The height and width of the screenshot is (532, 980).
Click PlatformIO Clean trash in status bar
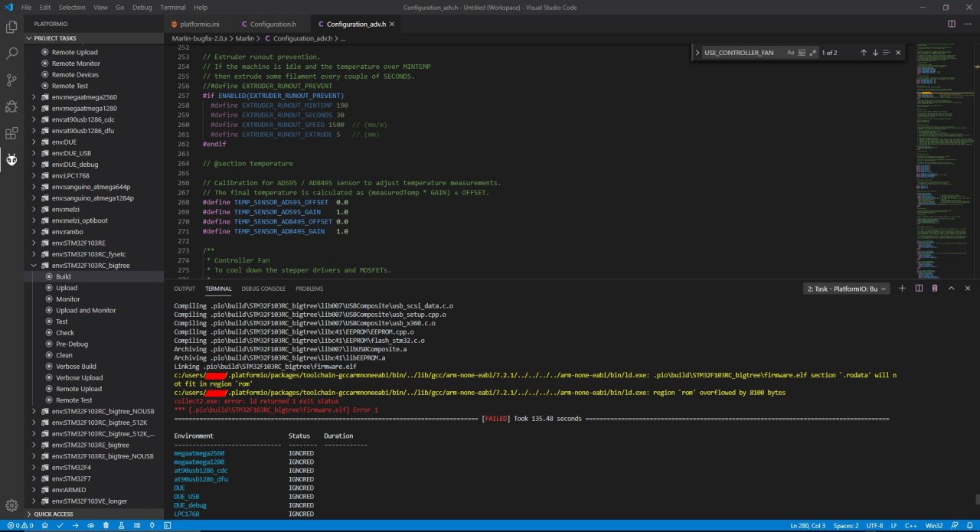click(106, 526)
